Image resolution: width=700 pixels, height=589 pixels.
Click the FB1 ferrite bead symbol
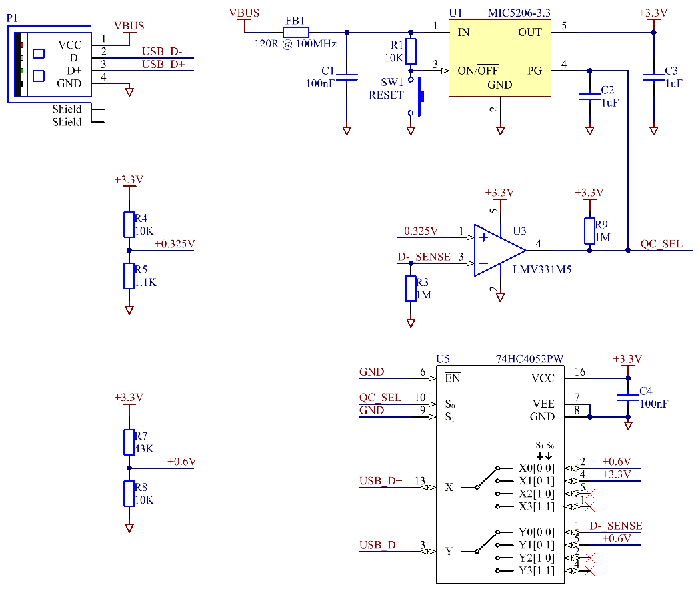(295, 32)
